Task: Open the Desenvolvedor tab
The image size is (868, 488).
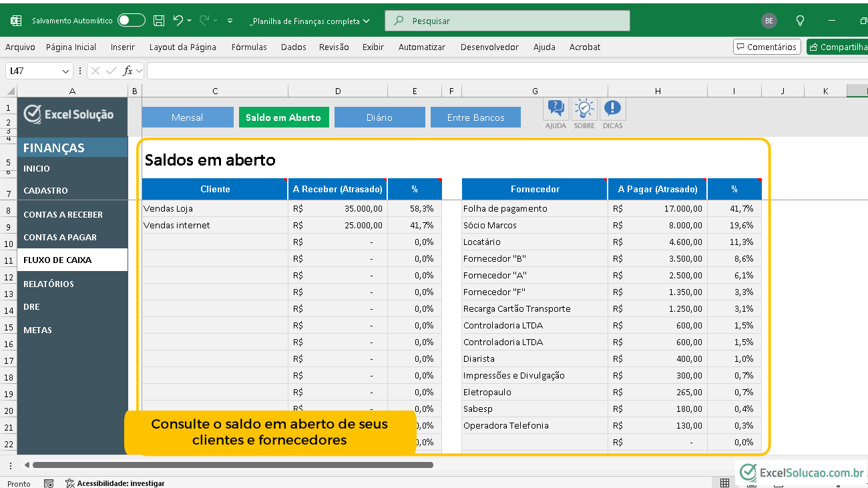Action: pos(489,47)
